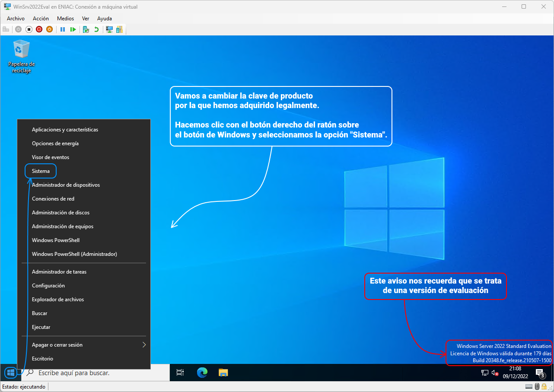
Task: Open the Ver menu
Action: pyautogui.click(x=86, y=19)
